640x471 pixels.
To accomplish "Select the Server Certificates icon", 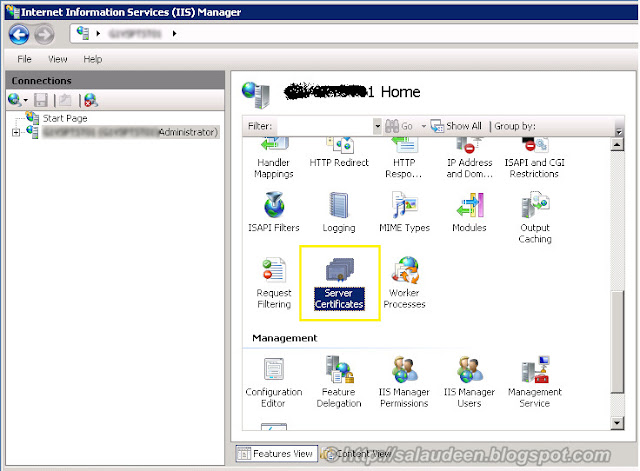I will [x=339, y=282].
